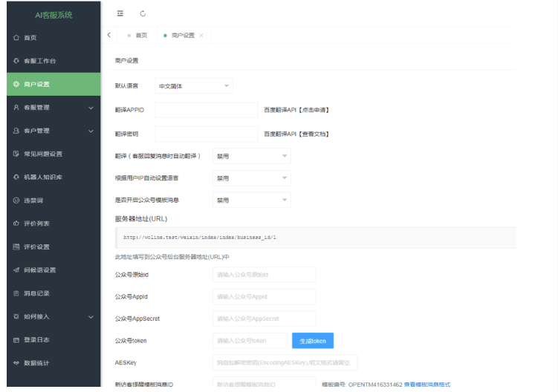Image resolution: width=558 pixels, height=392 pixels.
Task: Open 数据统计 in the sidebar
Action: (x=53, y=363)
